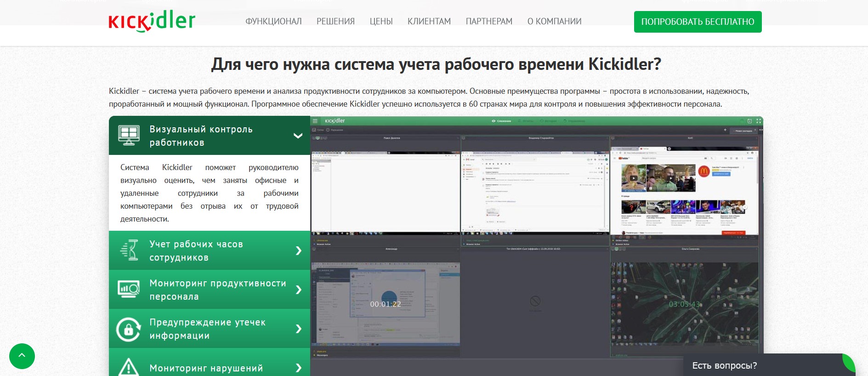Expand the Учет рабочих часов сотрудников section
The height and width of the screenshot is (376, 868).
point(298,251)
